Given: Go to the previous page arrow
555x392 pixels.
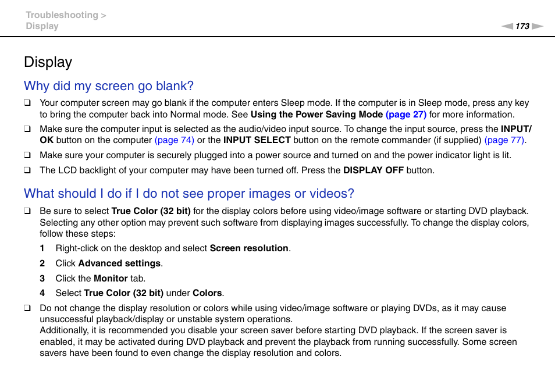Looking at the screenshot, I should (507, 26).
